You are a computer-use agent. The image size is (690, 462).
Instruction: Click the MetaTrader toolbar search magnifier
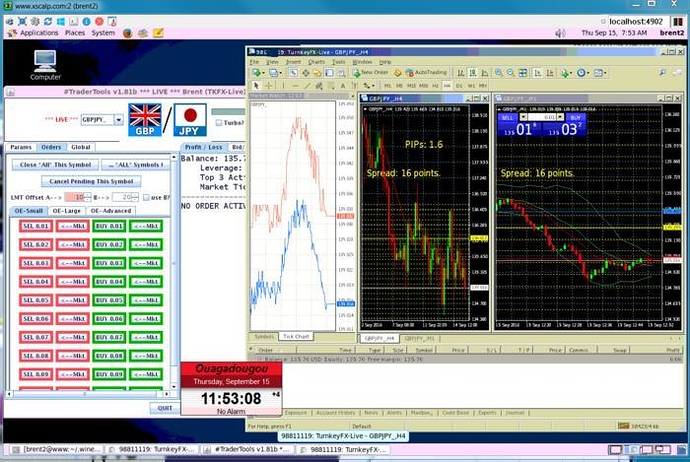click(663, 73)
